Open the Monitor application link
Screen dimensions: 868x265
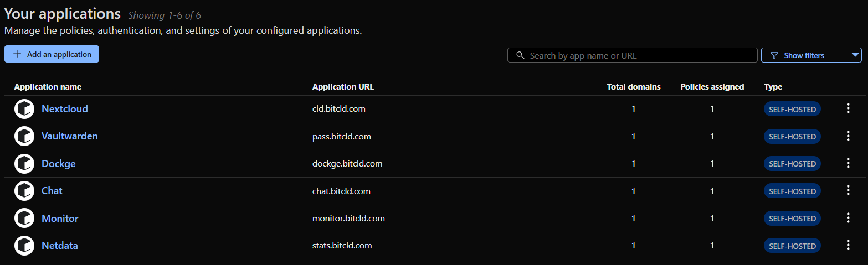click(x=60, y=219)
